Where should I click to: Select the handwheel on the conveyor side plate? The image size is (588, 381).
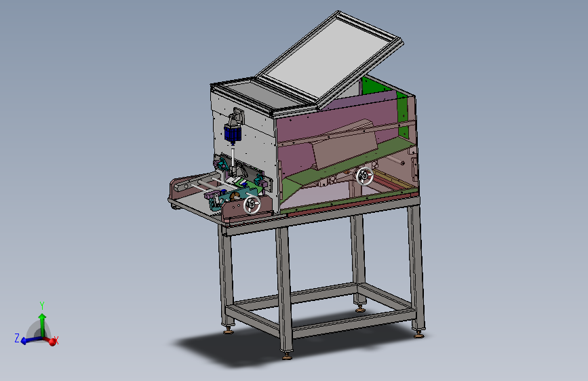click(x=252, y=205)
